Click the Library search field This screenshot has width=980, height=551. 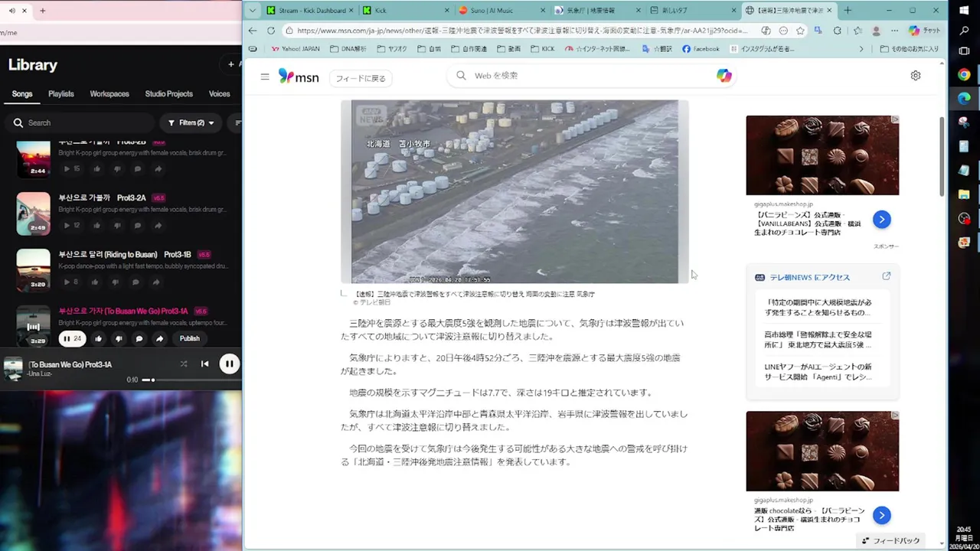[79, 122]
